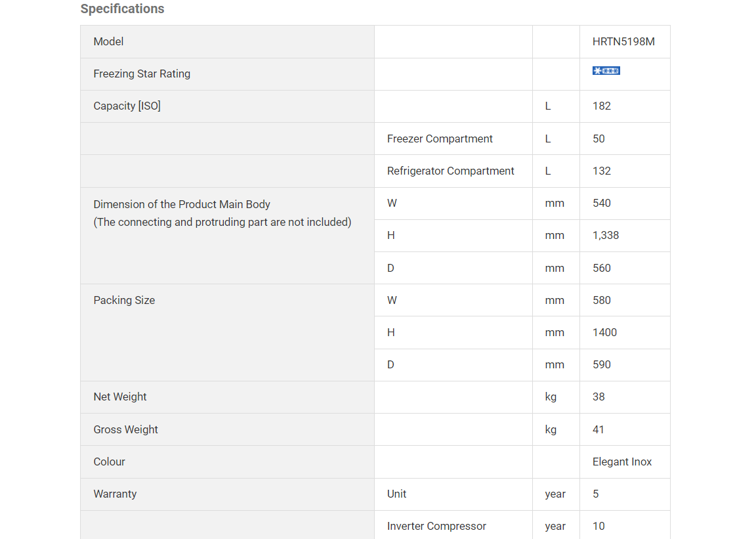Image resolution: width=756 pixels, height=539 pixels.
Task: Click the Inverter Compressor cell
Action: [x=436, y=526]
